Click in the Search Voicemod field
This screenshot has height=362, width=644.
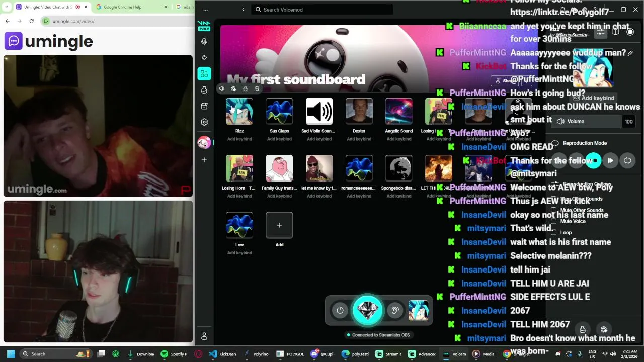[322, 10]
